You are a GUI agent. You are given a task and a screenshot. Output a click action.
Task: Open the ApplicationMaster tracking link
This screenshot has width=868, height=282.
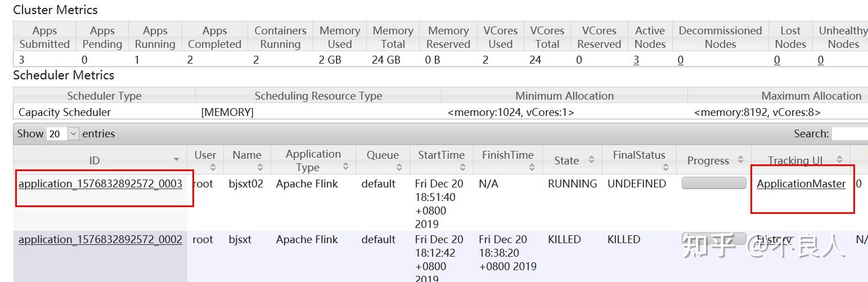(800, 184)
